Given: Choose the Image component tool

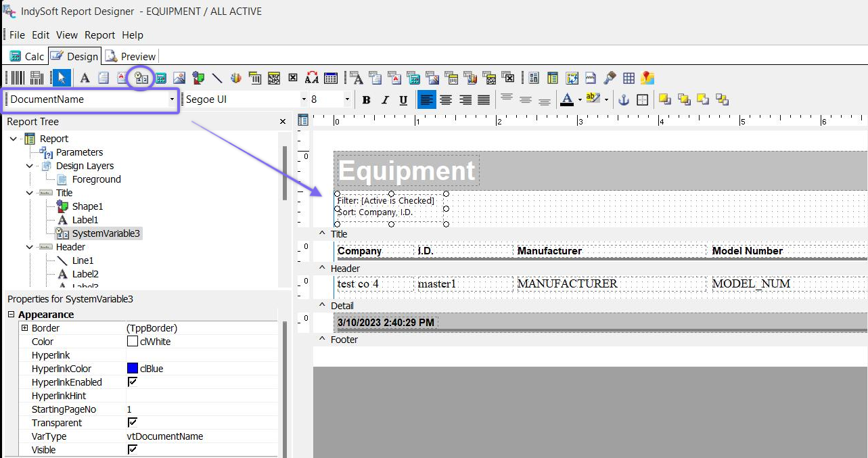Looking at the screenshot, I should tap(179, 78).
